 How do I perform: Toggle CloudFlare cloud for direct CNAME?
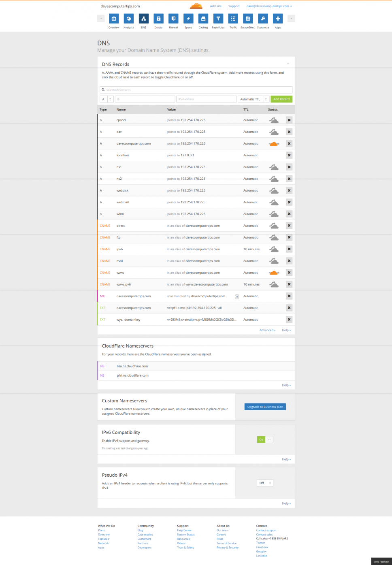(274, 226)
